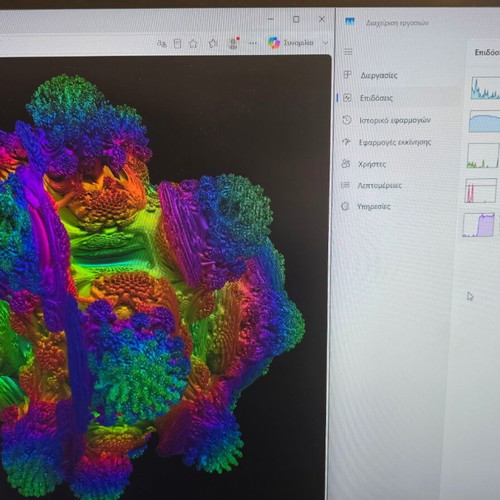Open Edge's three-dot settings menu

pyautogui.click(x=253, y=43)
